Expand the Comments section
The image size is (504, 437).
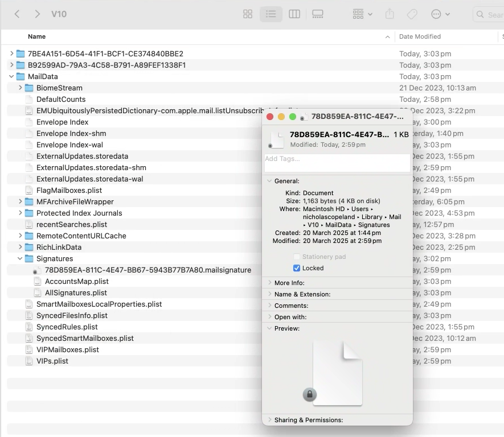coord(269,306)
